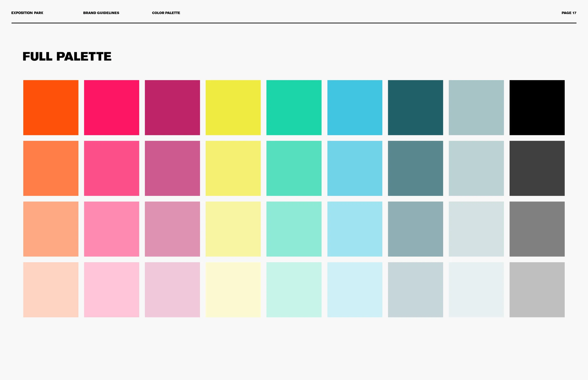Viewport: 588px width, 380px height.
Task: Choose the pure black swatch
Action: click(x=537, y=108)
